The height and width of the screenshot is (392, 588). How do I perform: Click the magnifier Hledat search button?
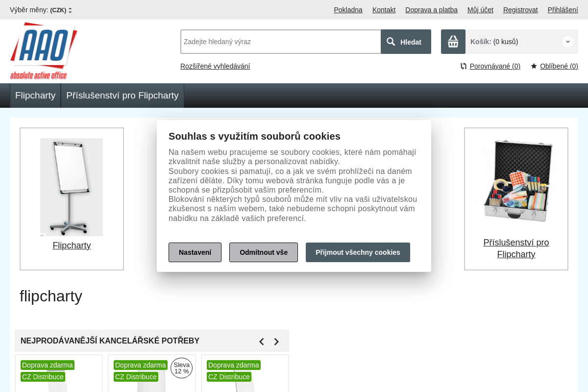pyautogui.click(x=406, y=42)
